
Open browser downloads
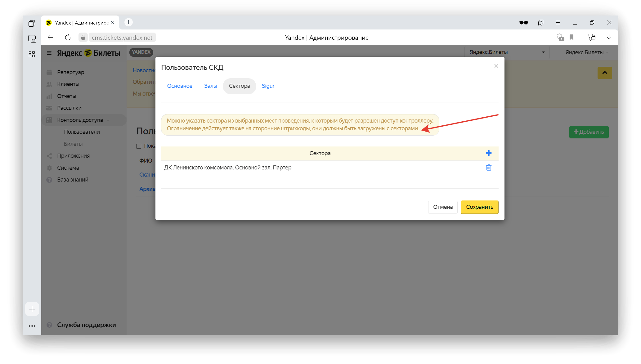tap(609, 38)
